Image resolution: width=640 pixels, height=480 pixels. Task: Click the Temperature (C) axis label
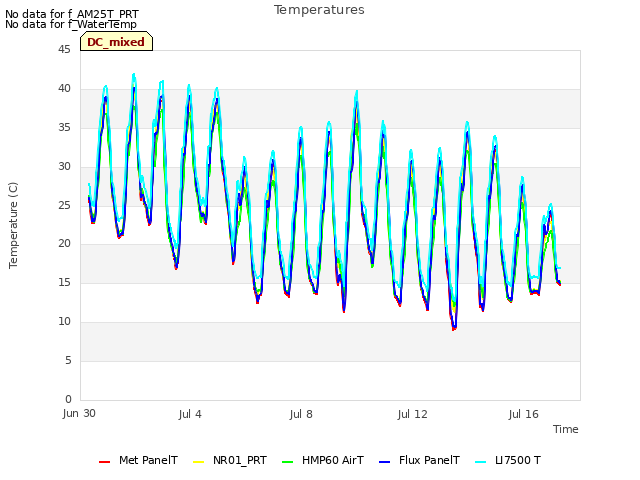point(13,225)
